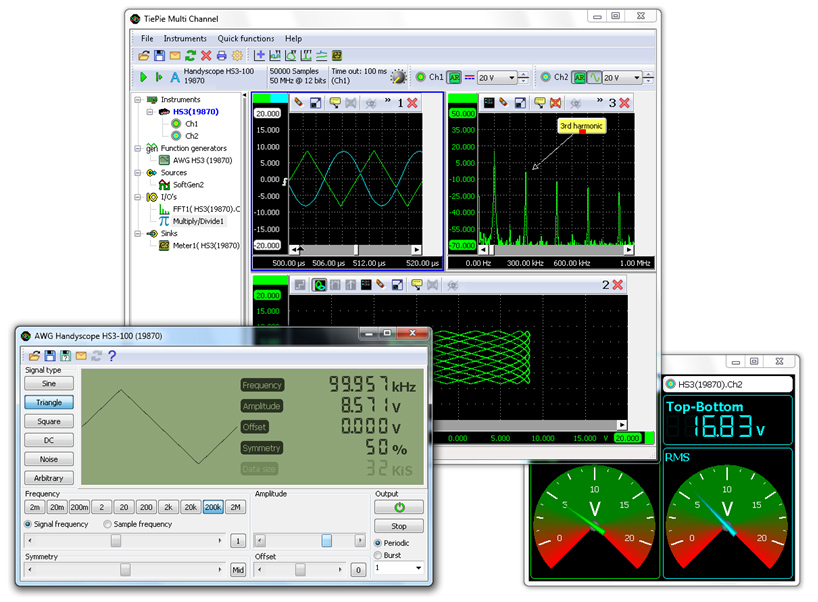The image size is (818, 602).
Task: Print using the printer icon in main toolbar
Action: click(x=222, y=55)
